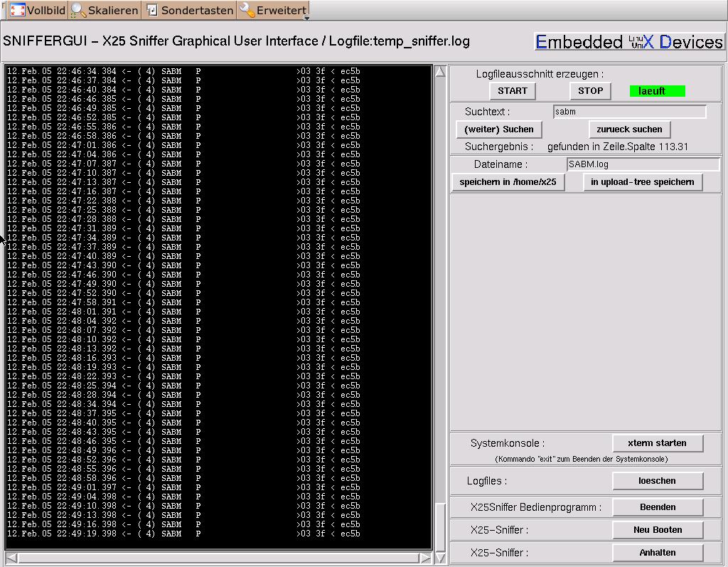
Task: Click the X25Sniffer Bedienprogramm label
Action: (536, 507)
